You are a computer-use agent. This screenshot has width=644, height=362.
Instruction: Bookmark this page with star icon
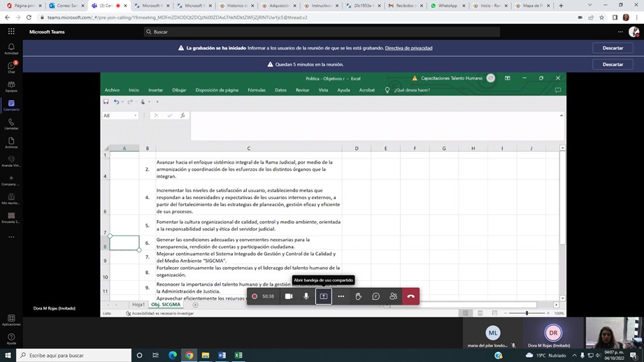tap(602, 17)
